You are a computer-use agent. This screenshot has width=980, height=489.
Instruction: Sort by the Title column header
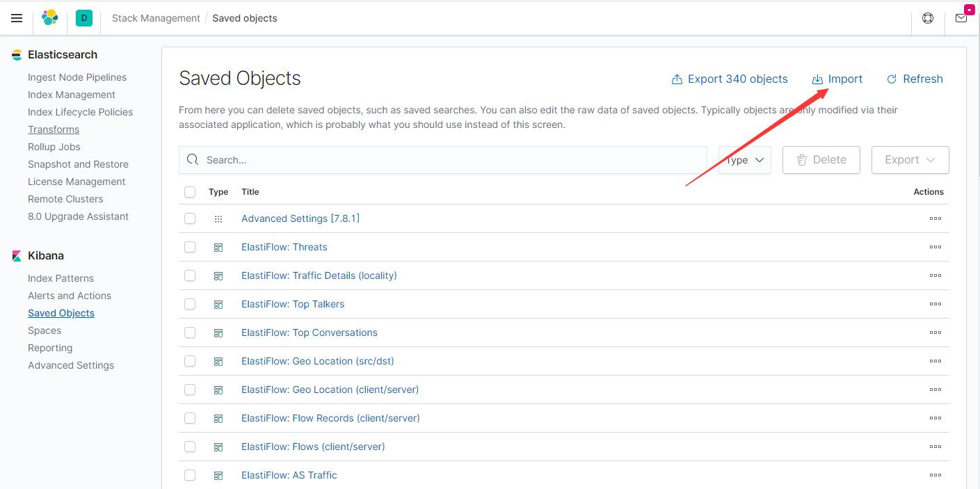250,192
